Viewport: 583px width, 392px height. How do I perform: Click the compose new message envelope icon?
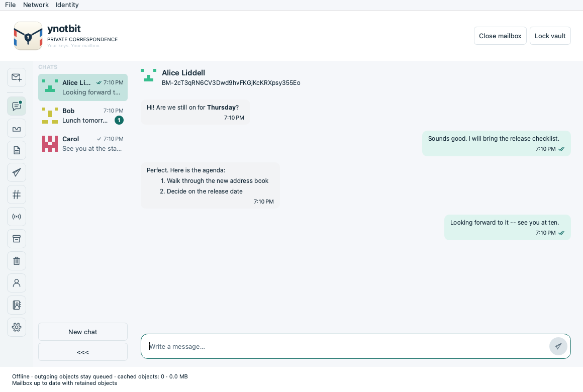pos(17,77)
